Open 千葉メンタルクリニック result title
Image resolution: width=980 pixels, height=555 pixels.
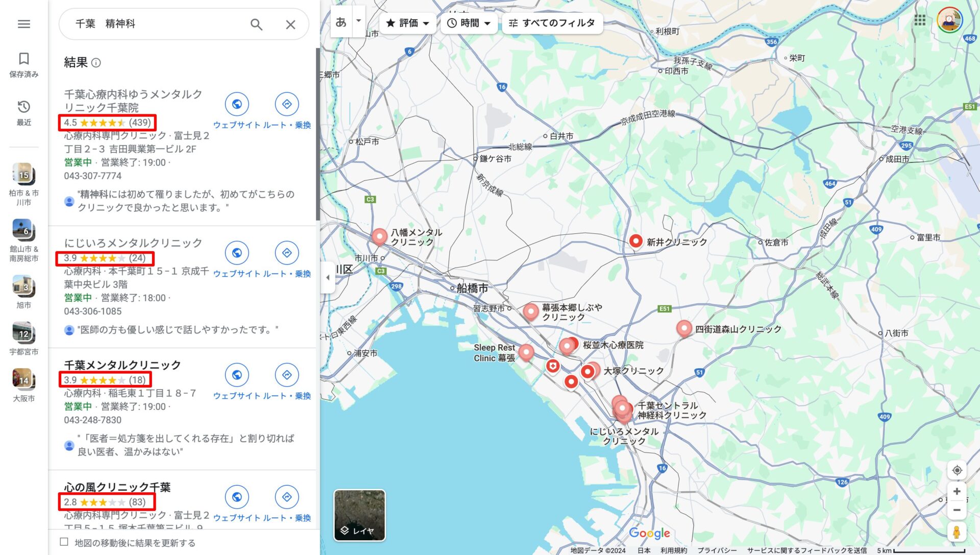(x=122, y=365)
